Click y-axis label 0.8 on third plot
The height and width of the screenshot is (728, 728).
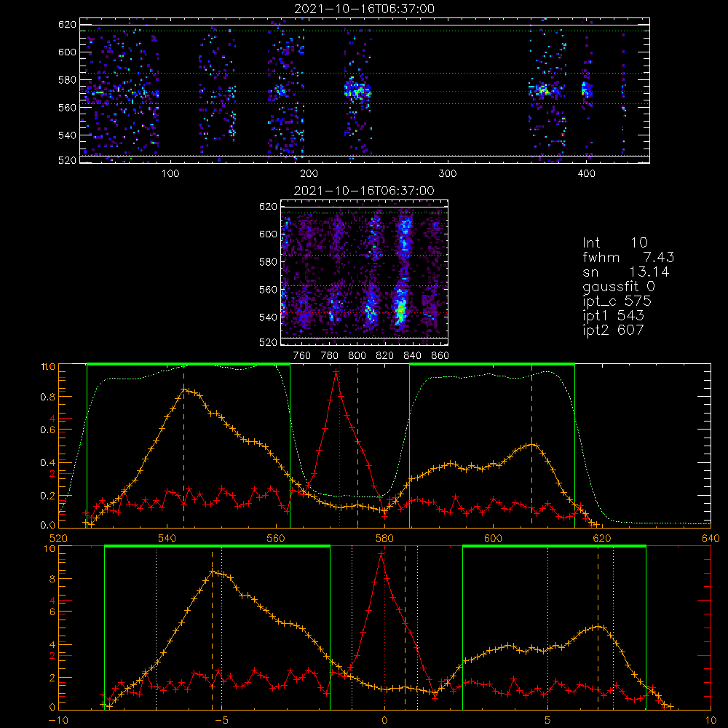48,397
